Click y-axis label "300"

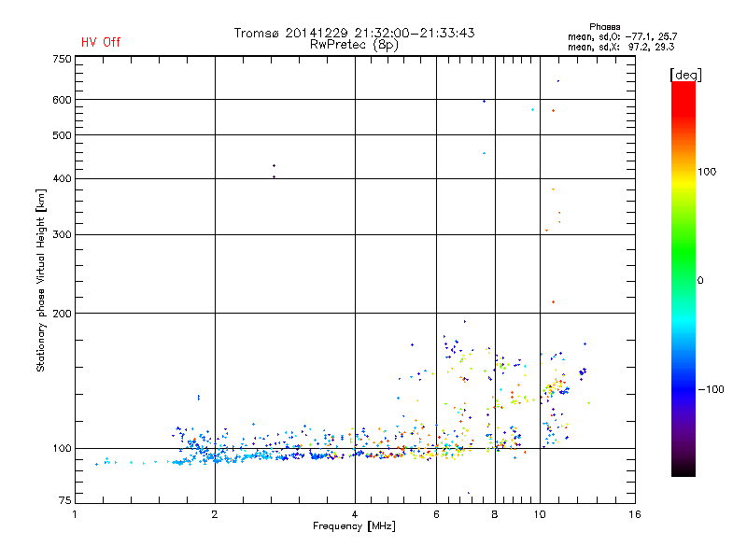(x=62, y=235)
